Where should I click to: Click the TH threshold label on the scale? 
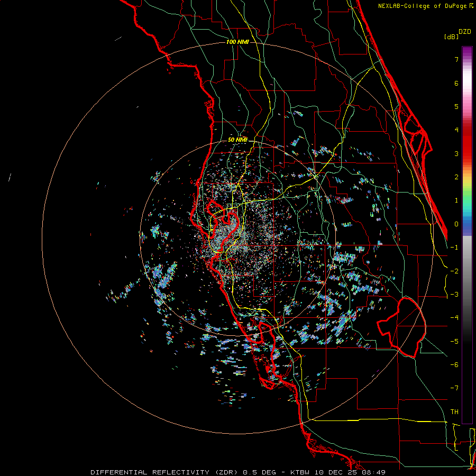point(454,412)
